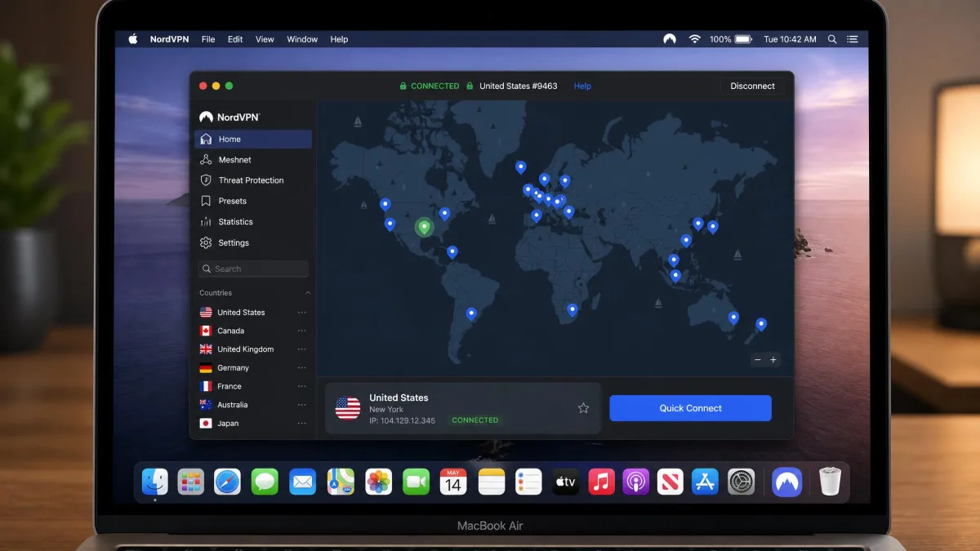Zoom in the map with plus button
This screenshot has width=980, height=551.
pyautogui.click(x=773, y=360)
